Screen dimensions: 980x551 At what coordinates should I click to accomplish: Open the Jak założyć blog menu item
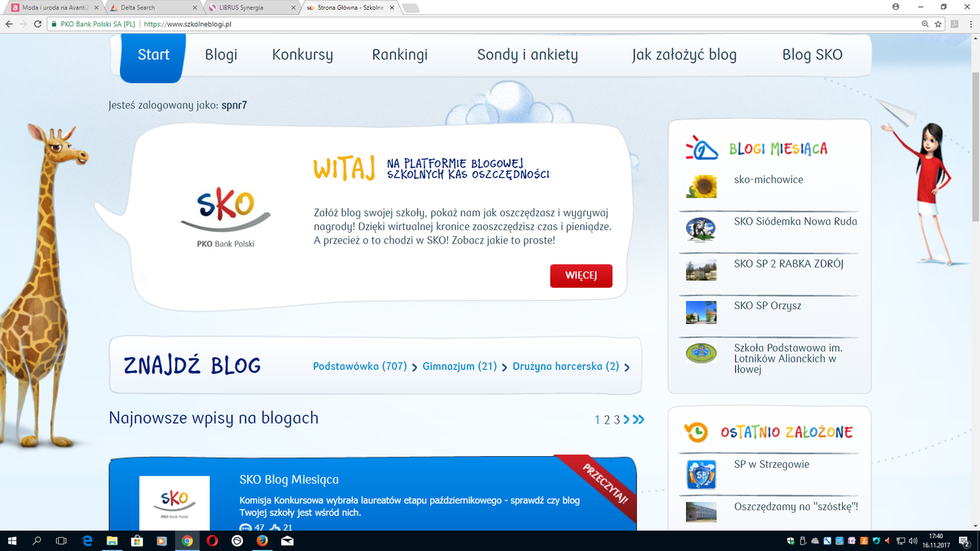coord(684,55)
